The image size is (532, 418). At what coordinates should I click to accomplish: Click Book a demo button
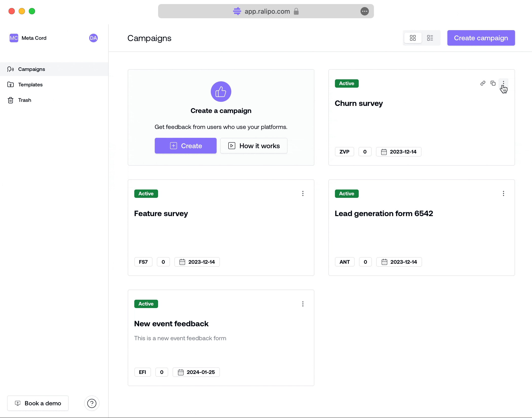pos(38,403)
